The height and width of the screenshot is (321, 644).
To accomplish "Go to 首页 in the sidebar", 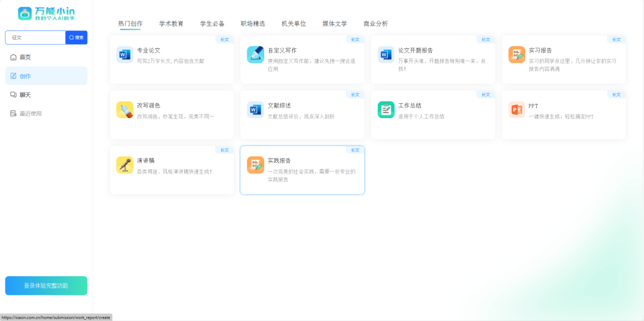I will tap(46, 57).
